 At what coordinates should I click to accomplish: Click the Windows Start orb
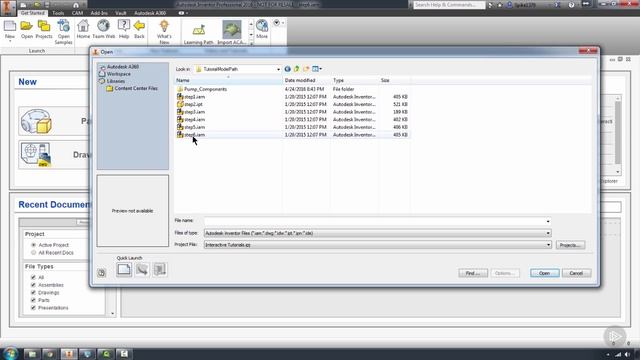click(10, 353)
